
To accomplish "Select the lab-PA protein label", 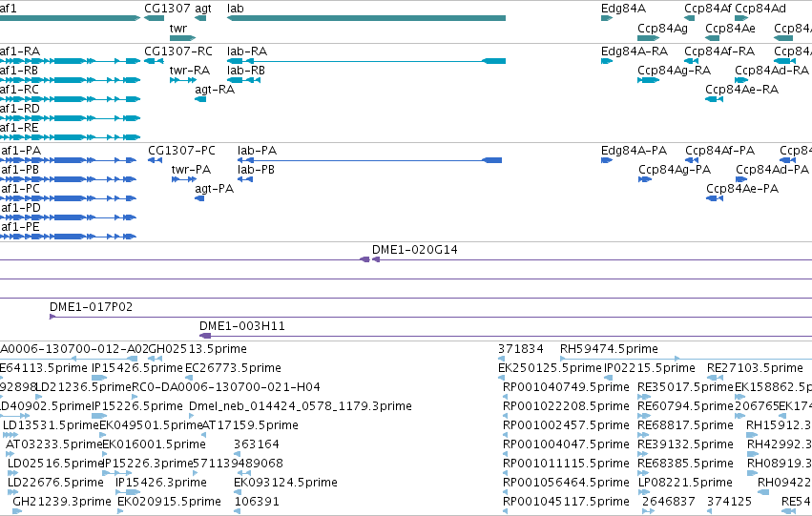I will point(258,151).
